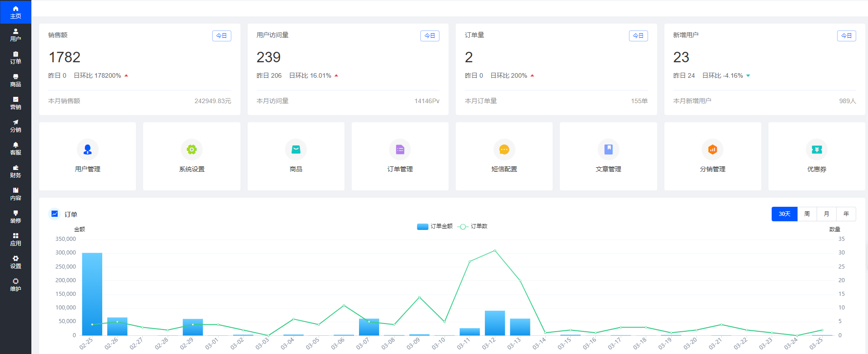Screen dimensions: 868x354
Task: Click the tall 02-25 order amount bar
Action: (x=92, y=294)
